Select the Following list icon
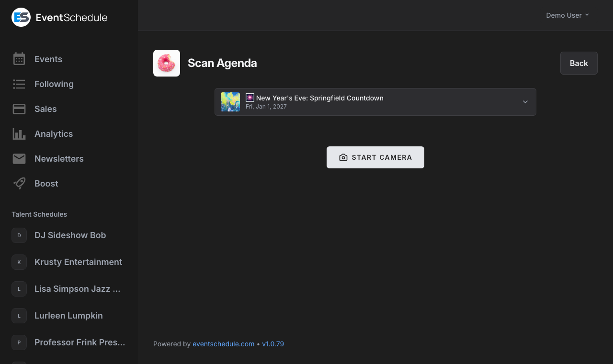This screenshot has height=364, width=613. 19,84
